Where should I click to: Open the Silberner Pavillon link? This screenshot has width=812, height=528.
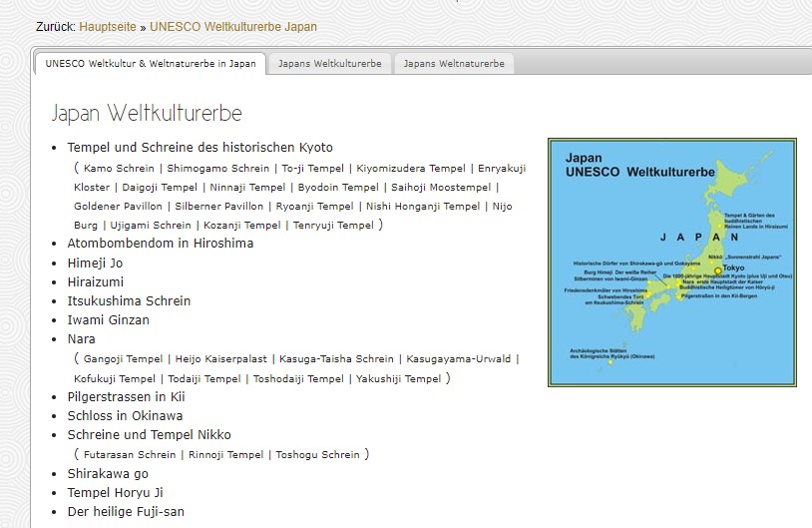(219, 207)
